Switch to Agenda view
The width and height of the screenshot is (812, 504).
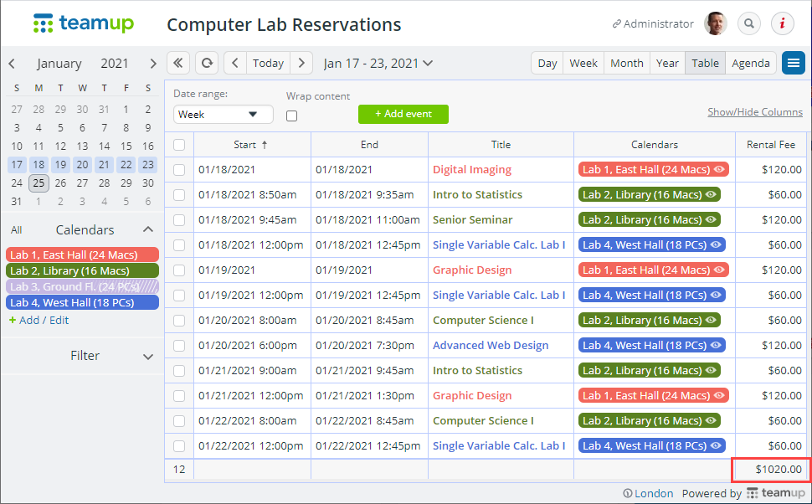(751, 63)
